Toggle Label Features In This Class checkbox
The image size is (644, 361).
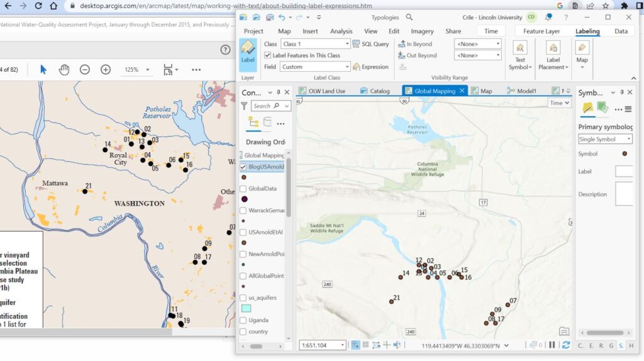coord(267,55)
